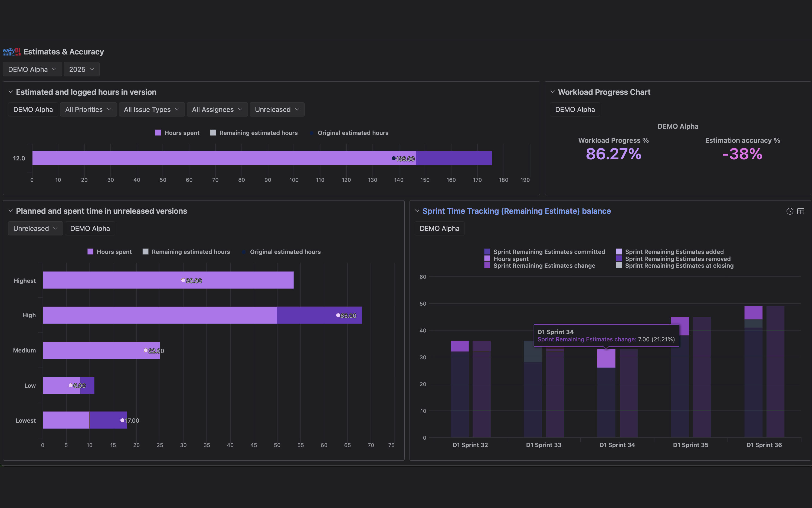Open Sprint Time Tracking (Remaining Estimate) balance link
The image size is (812, 508).
516,211
